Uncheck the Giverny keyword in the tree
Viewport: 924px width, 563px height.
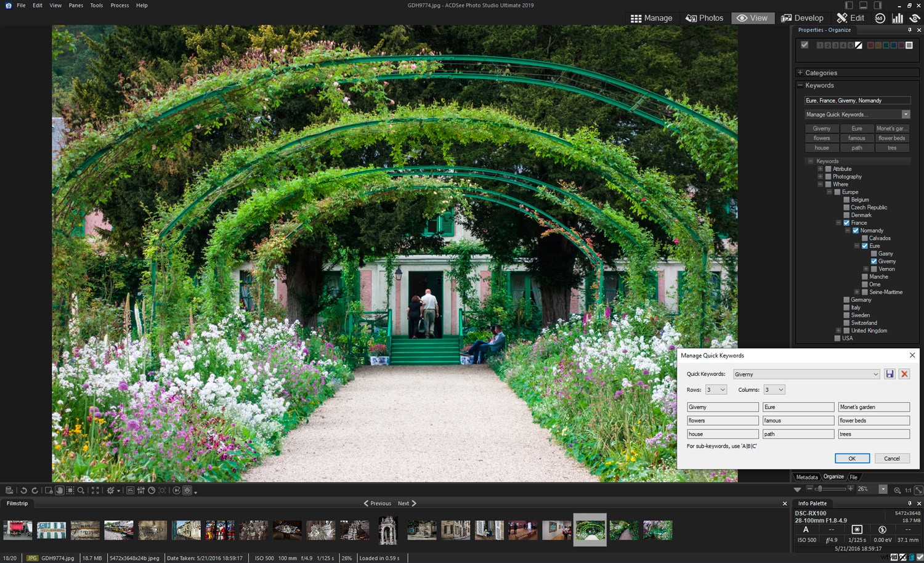(873, 261)
